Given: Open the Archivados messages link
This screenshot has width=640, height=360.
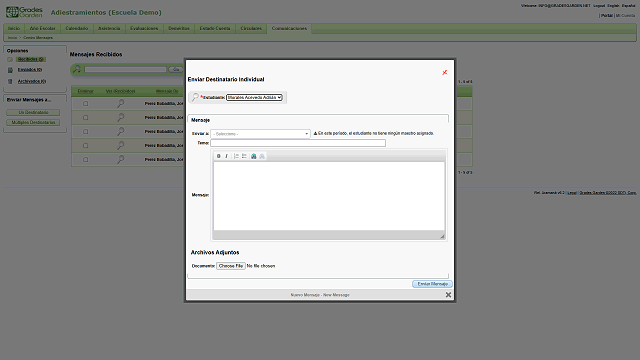Looking at the screenshot, I should 32,81.
